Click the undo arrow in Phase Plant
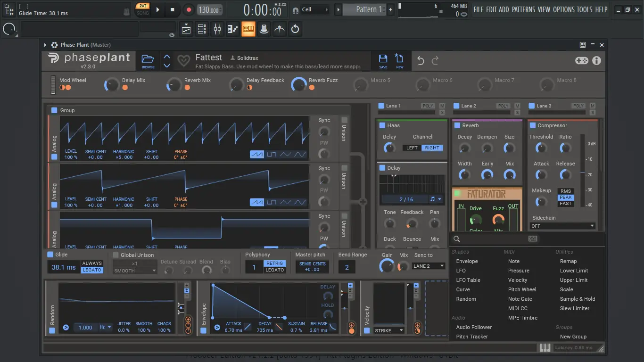Screen dimensions: 644x362 click(x=421, y=61)
